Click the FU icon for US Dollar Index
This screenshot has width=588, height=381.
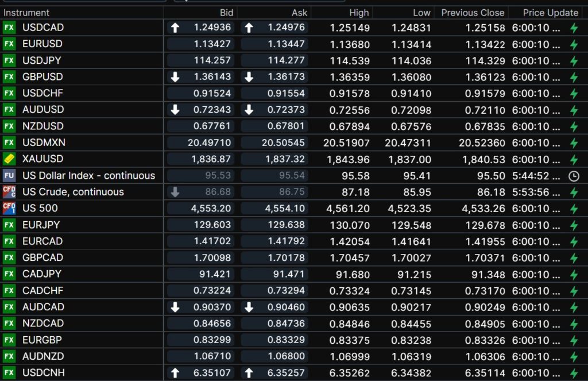point(9,176)
